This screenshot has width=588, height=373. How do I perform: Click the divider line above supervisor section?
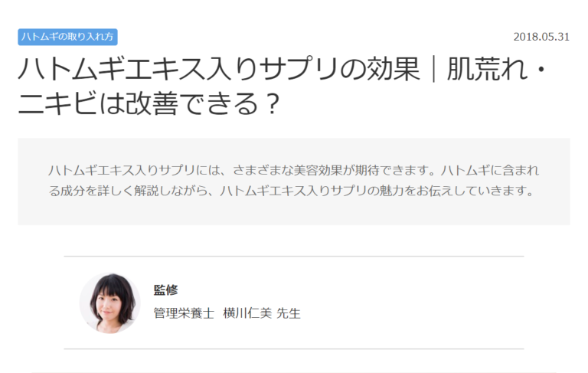point(294,257)
